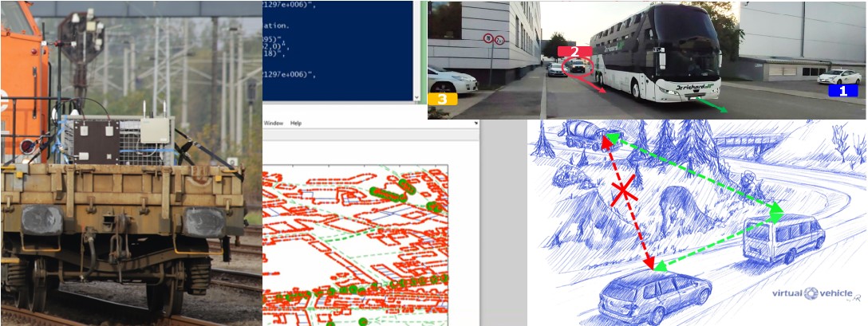Click the red circle around the distant car
Image resolution: width=868 pixels, height=326 pixels.
coord(576,66)
